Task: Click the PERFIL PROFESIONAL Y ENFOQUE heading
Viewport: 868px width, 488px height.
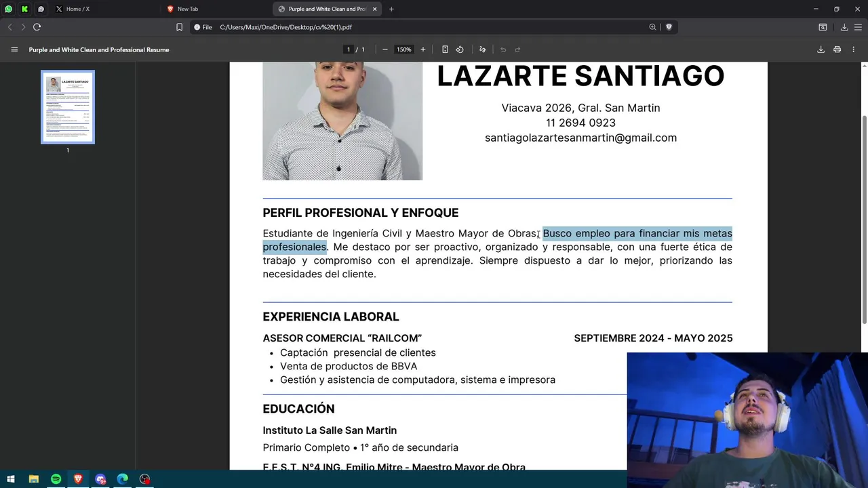Action: (361, 213)
